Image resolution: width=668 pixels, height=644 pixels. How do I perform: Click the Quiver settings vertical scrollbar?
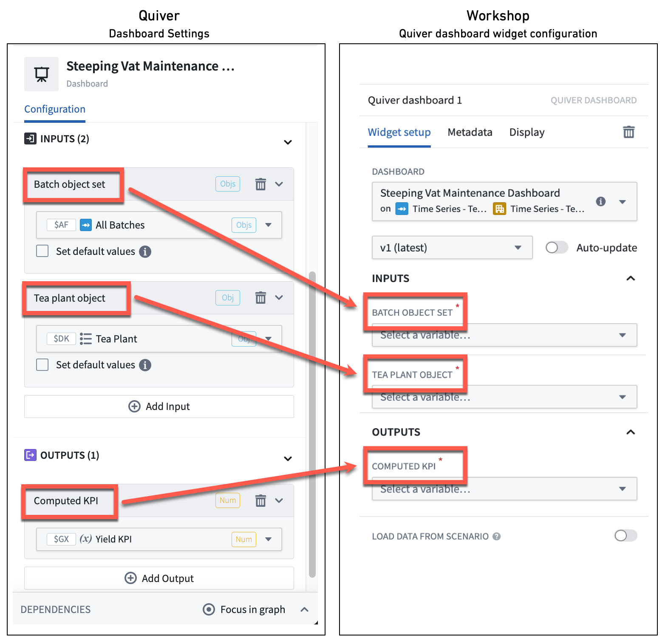tap(312, 424)
